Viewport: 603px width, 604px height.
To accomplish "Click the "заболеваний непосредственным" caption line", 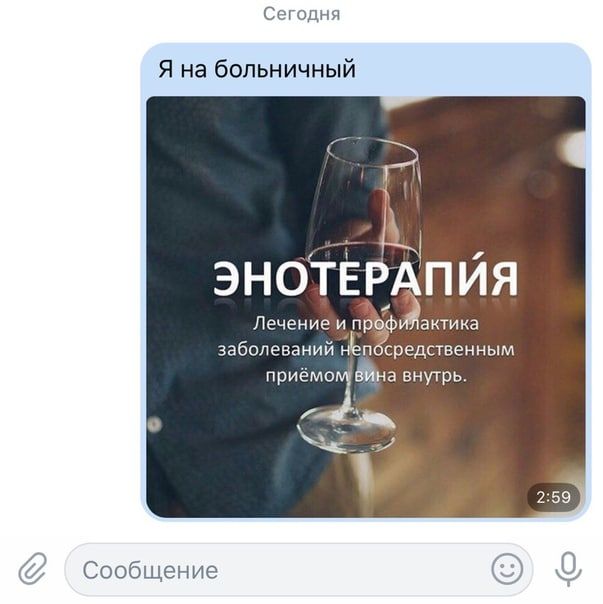I will coord(366,350).
